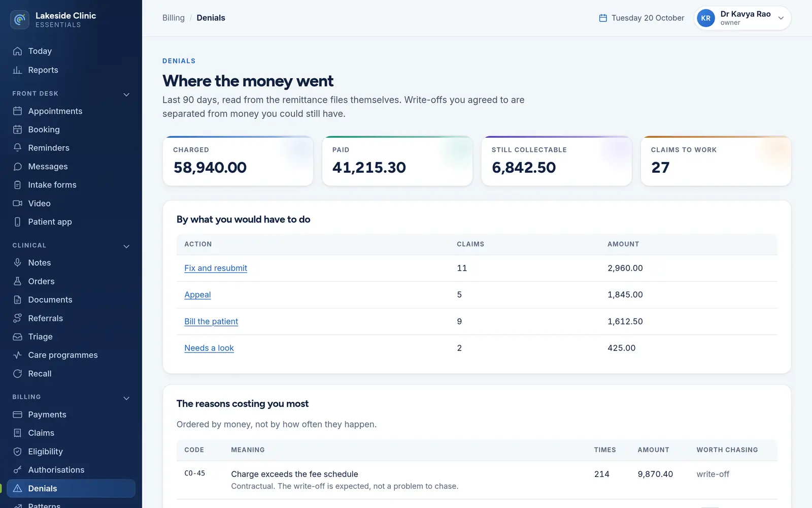This screenshot has width=812, height=508.
Task: Click the Notes microphone icon
Action: coord(17,263)
